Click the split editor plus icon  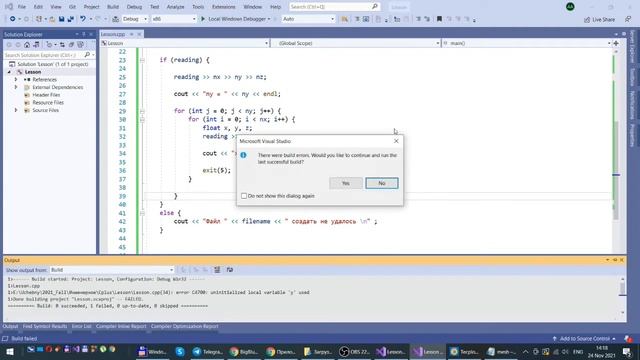coord(616,43)
